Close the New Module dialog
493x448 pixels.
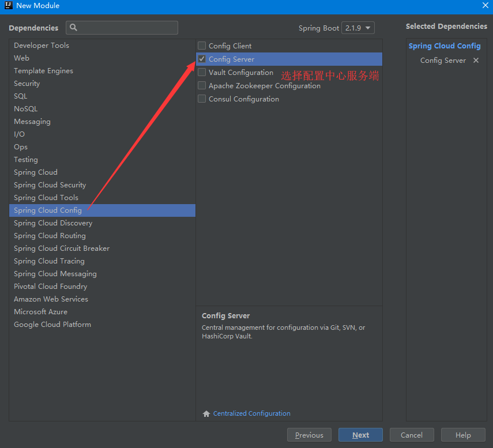click(485, 5)
